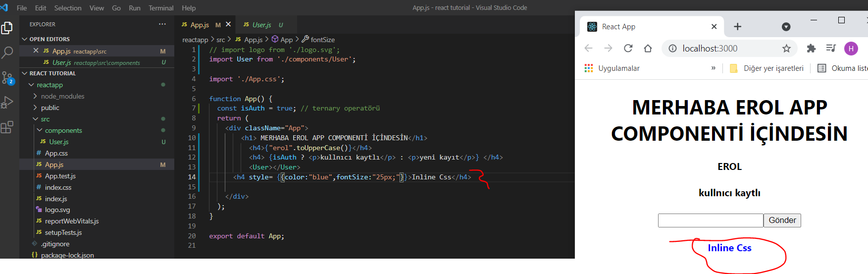The width and height of the screenshot is (868, 274).
Task: Open the Search view in activity bar
Action: pos(7,53)
